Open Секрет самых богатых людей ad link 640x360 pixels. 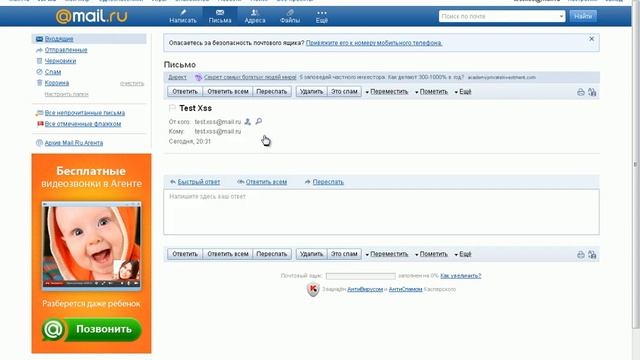coord(250,77)
